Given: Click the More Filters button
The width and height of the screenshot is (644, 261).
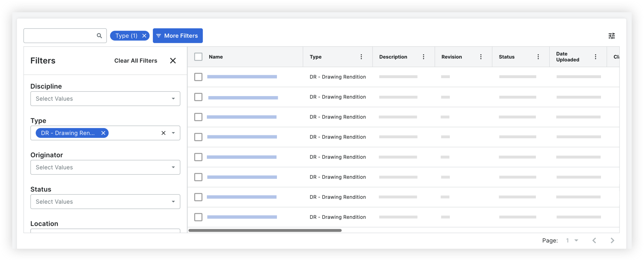Looking at the screenshot, I should coord(177,36).
